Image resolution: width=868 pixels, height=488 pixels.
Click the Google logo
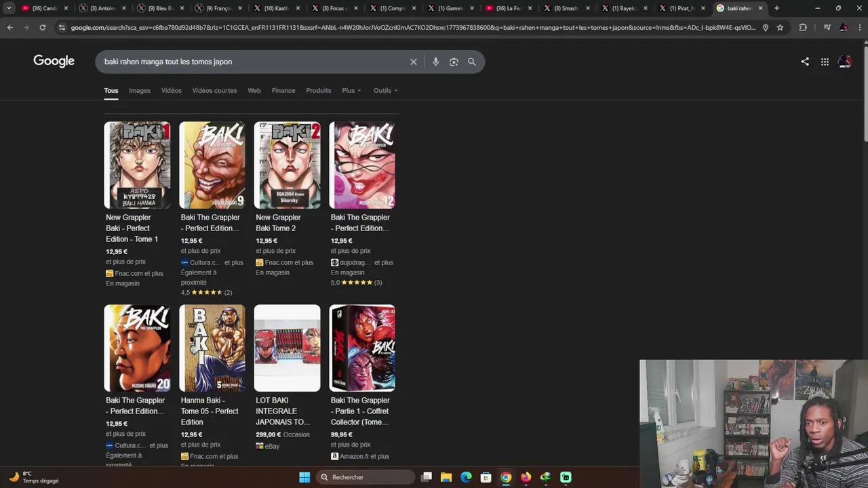pyautogui.click(x=54, y=61)
